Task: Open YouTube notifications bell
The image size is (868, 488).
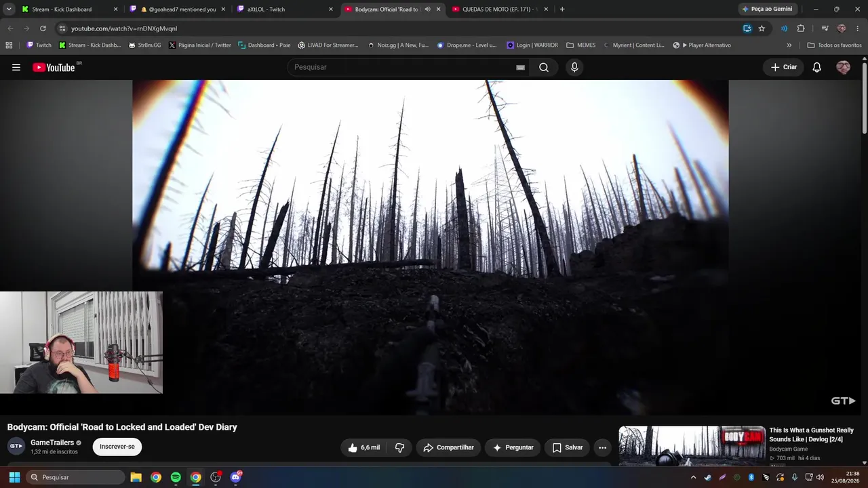Action: (817, 67)
